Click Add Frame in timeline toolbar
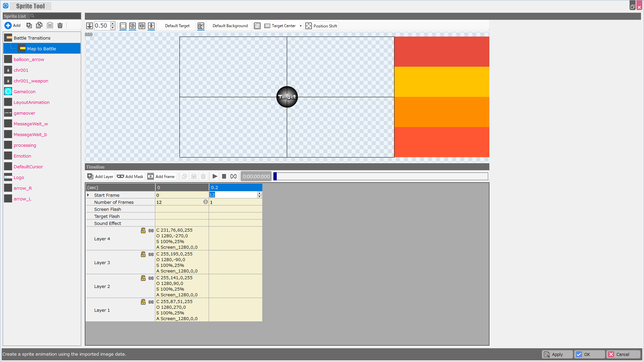Image resolution: width=644 pixels, height=362 pixels. [x=161, y=177]
